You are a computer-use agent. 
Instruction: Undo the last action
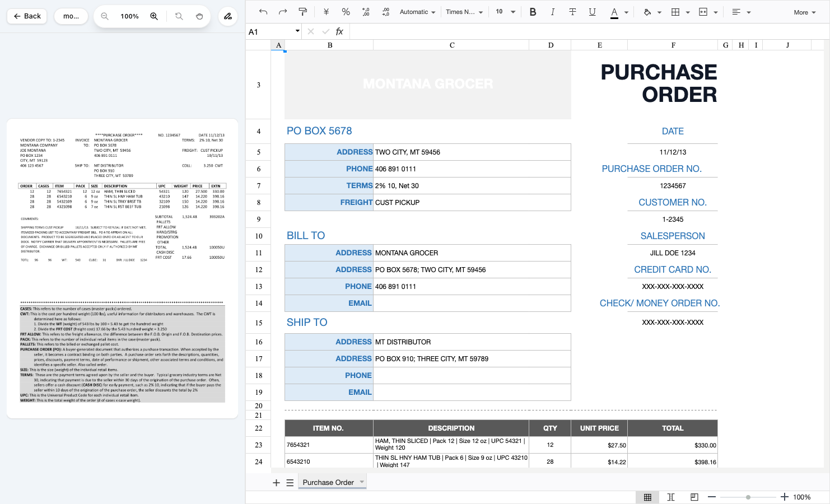pos(263,12)
